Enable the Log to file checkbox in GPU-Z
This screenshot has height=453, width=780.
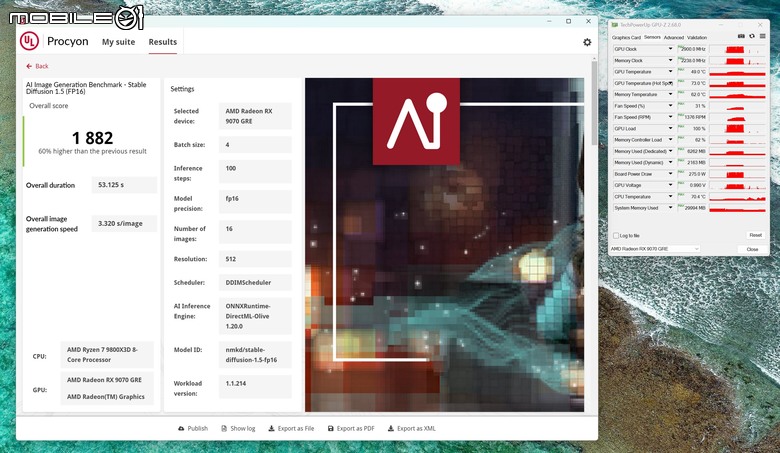pos(616,236)
